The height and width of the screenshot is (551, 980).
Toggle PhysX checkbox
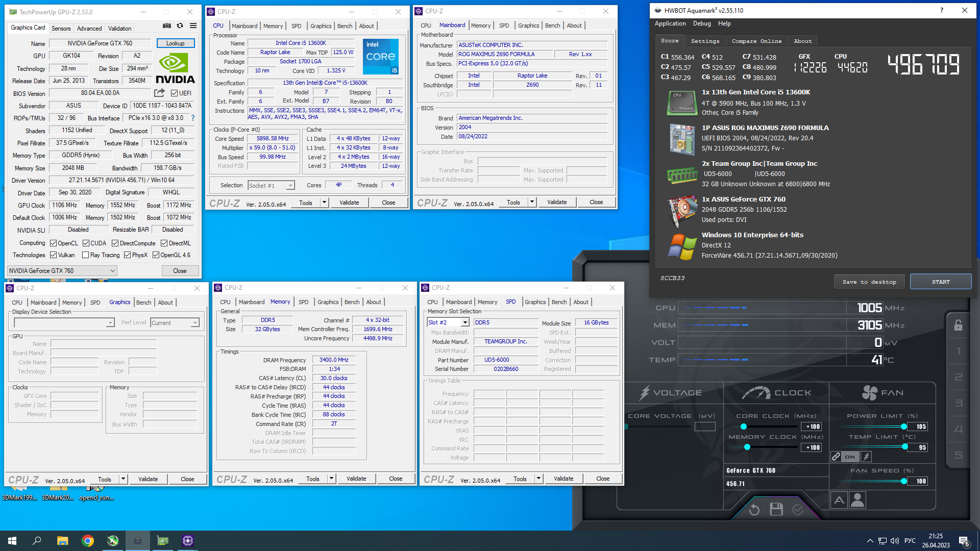(x=127, y=255)
